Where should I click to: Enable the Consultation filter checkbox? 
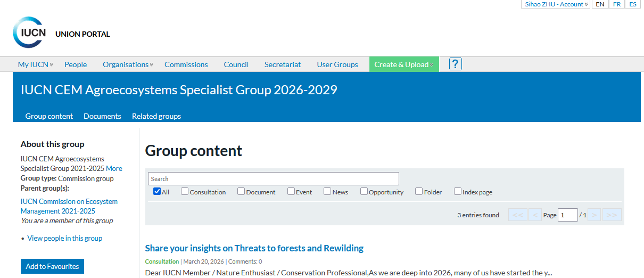click(x=185, y=191)
